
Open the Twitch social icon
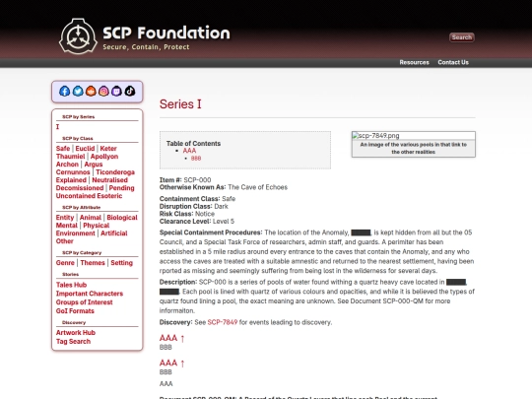116,91
